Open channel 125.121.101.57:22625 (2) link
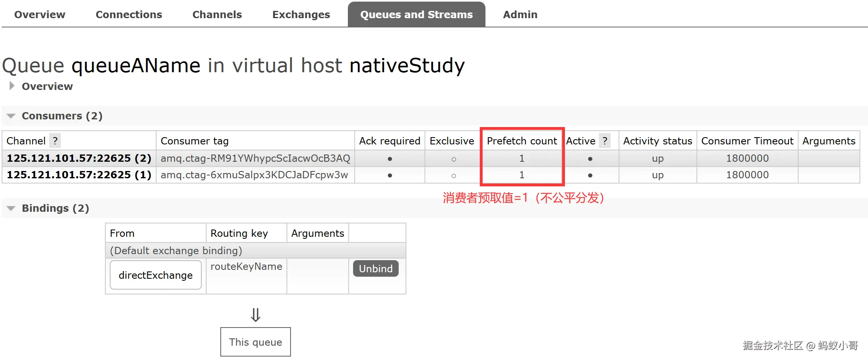 tap(79, 158)
